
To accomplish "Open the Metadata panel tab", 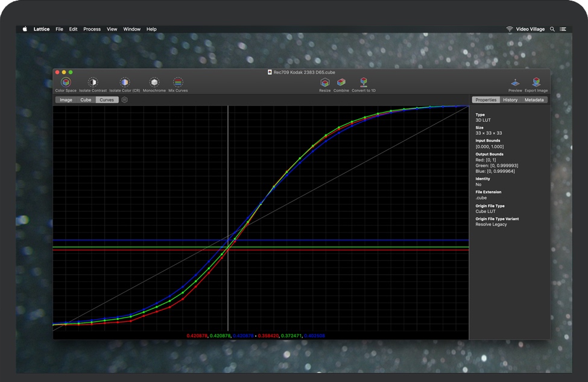I will 534,100.
